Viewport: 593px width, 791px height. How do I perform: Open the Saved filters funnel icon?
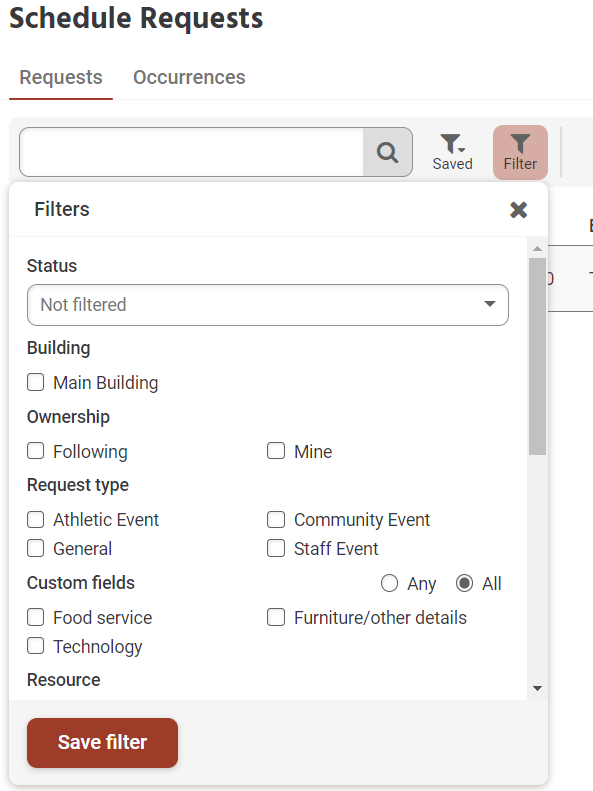tap(452, 152)
